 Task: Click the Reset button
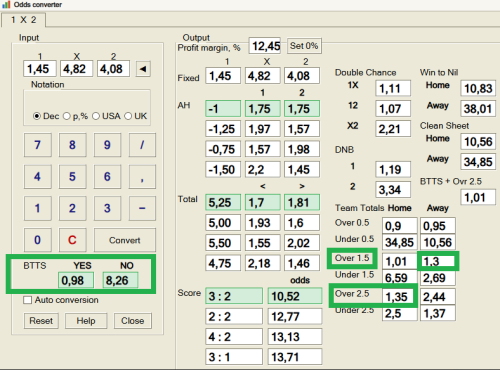click(41, 321)
